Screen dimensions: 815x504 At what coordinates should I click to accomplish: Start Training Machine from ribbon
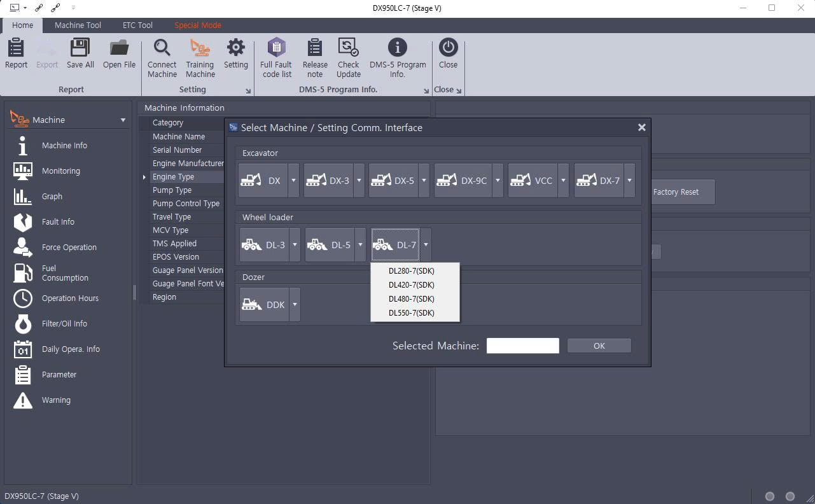[200, 58]
